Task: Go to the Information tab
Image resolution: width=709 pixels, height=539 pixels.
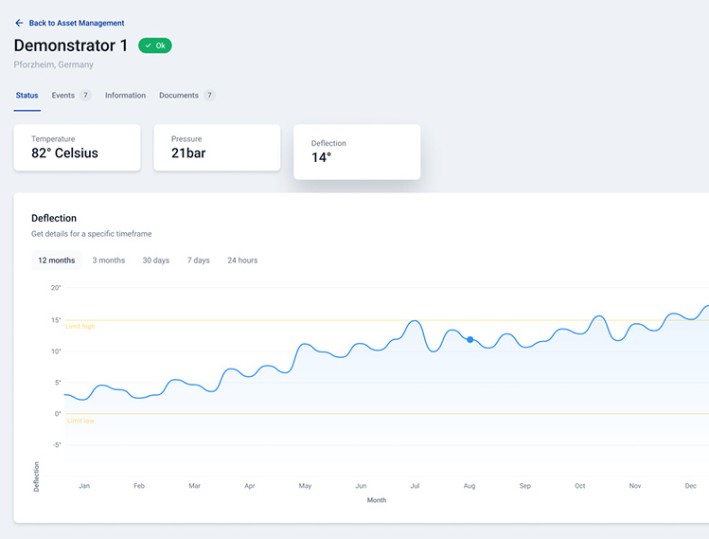Action: pos(125,96)
